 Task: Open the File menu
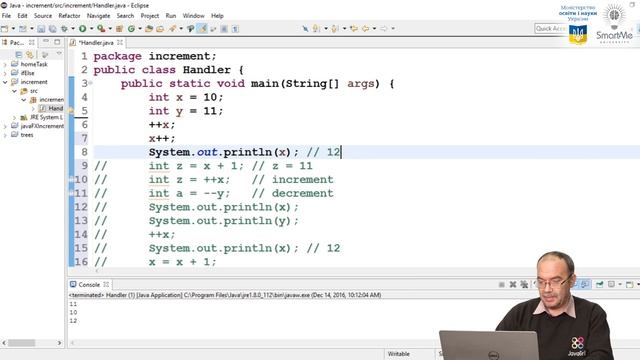tap(6, 16)
